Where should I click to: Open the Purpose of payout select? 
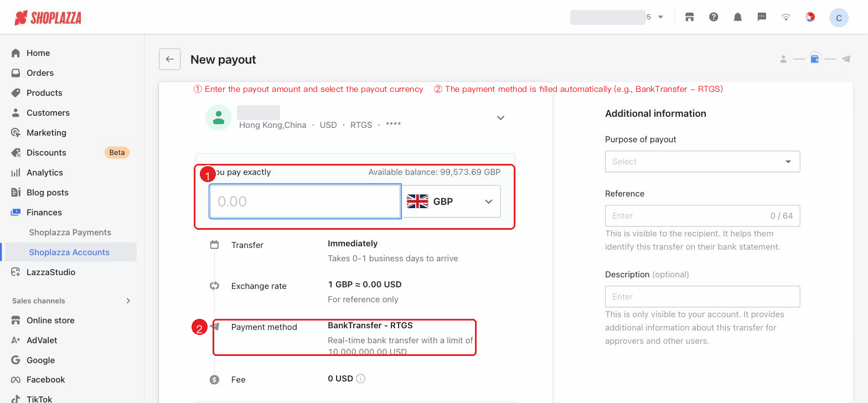point(702,162)
